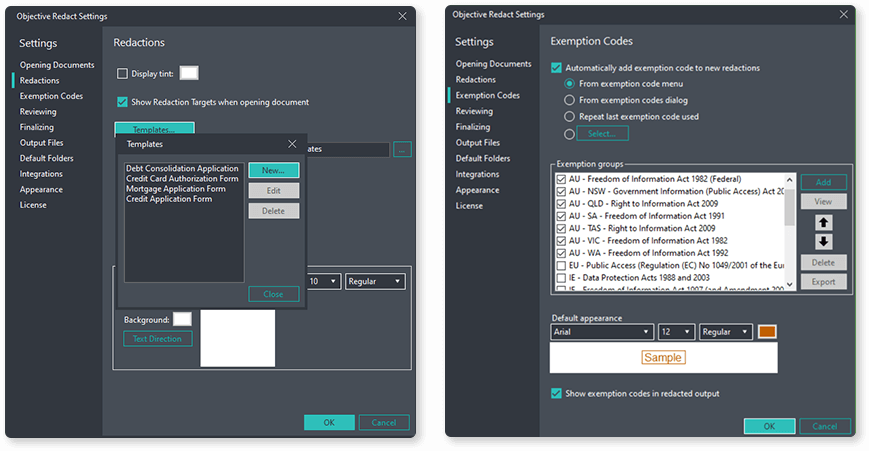Pick the white Display tint color swatch
This screenshot has height=451, width=869.
(188, 73)
